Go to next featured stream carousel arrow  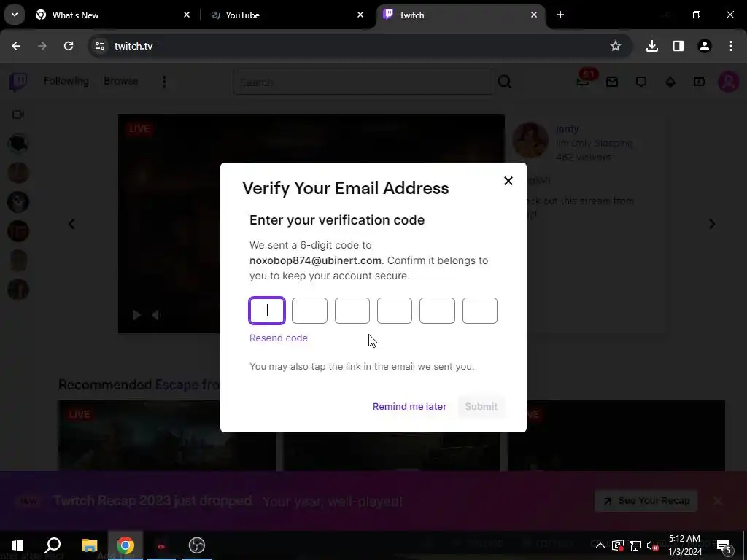pos(712,224)
